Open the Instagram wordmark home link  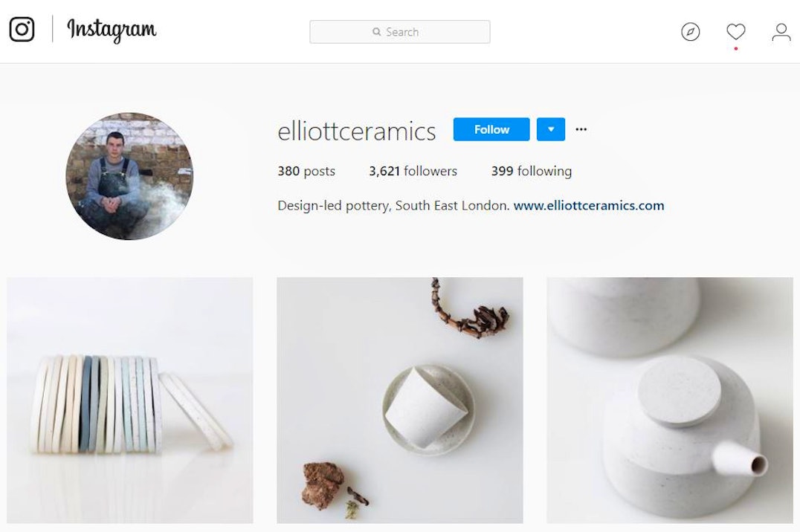(112, 30)
